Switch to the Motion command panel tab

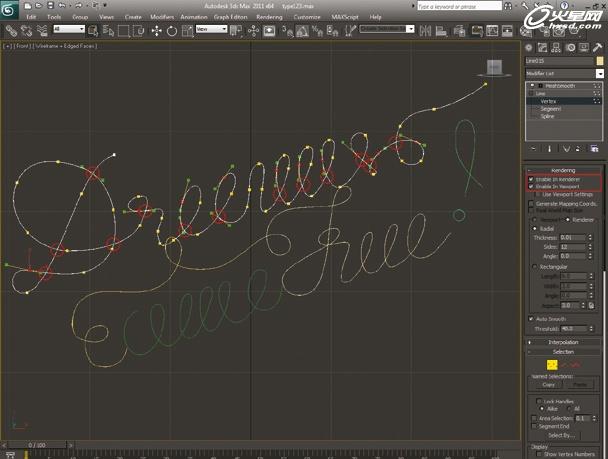pyautogui.click(x=570, y=48)
